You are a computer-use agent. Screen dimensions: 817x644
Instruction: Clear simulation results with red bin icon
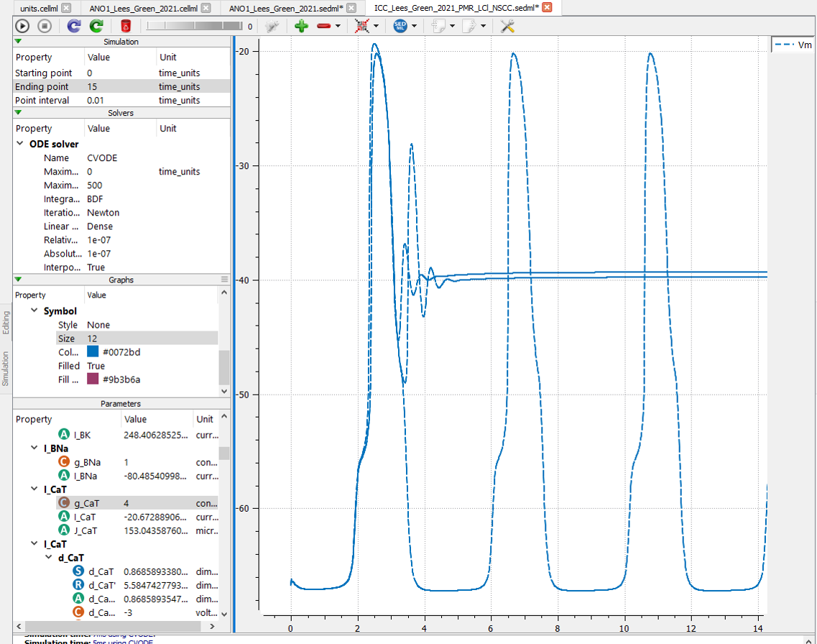[x=126, y=26]
